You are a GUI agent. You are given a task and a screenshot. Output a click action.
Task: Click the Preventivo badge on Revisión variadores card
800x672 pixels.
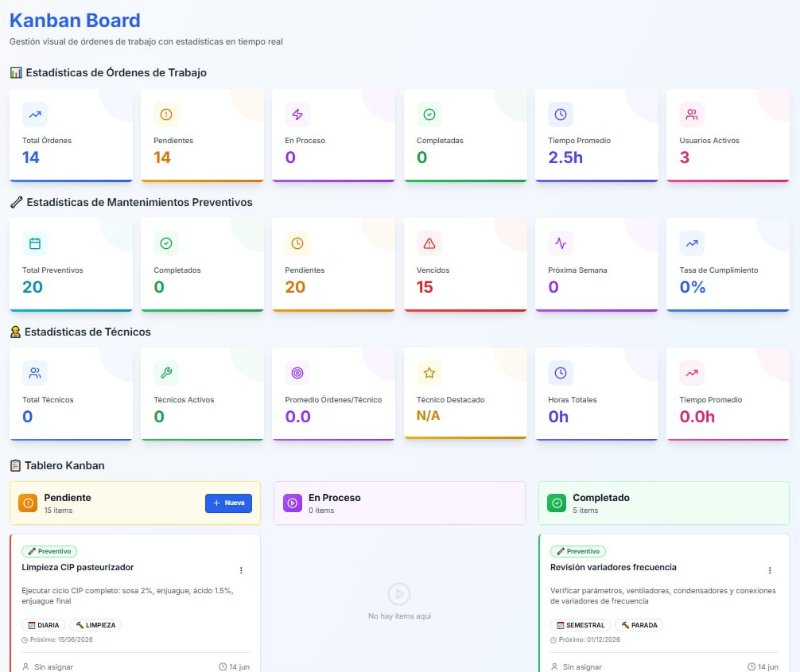(x=578, y=551)
